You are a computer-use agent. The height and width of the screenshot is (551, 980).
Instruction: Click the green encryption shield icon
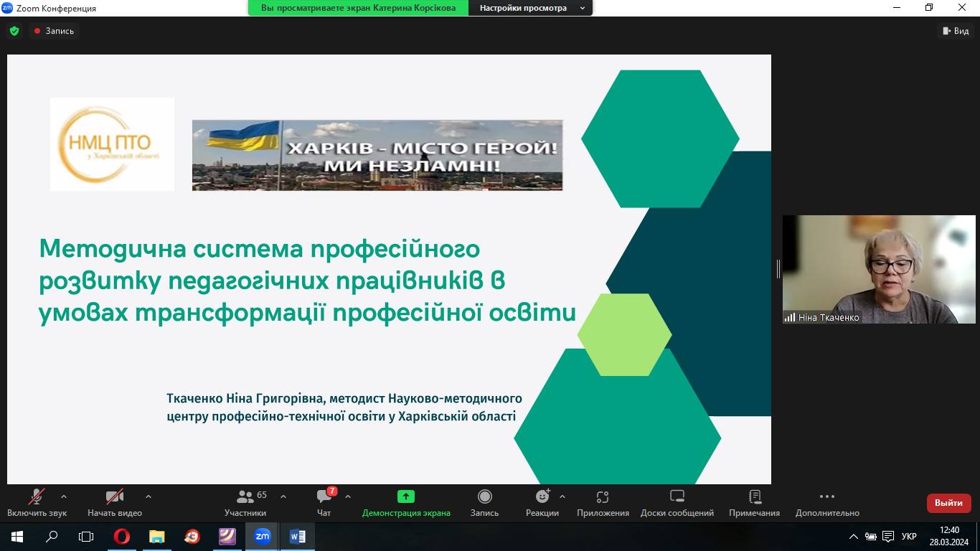point(14,31)
